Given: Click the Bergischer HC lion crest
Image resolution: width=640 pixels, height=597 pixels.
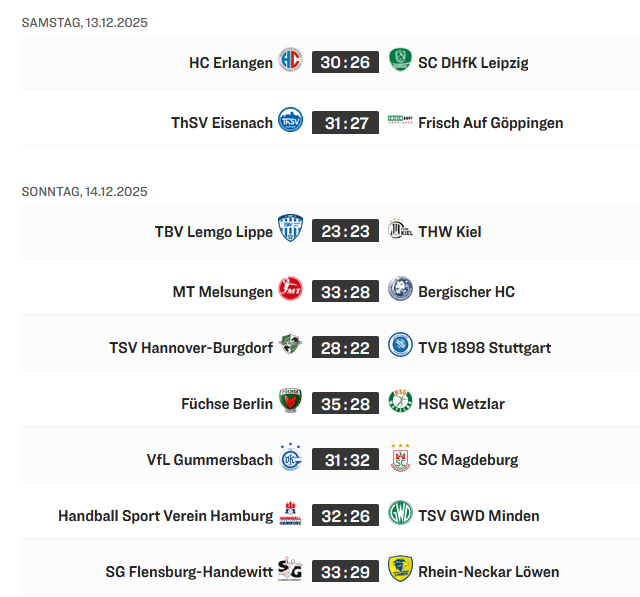Looking at the screenshot, I should pyautogui.click(x=400, y=291).
